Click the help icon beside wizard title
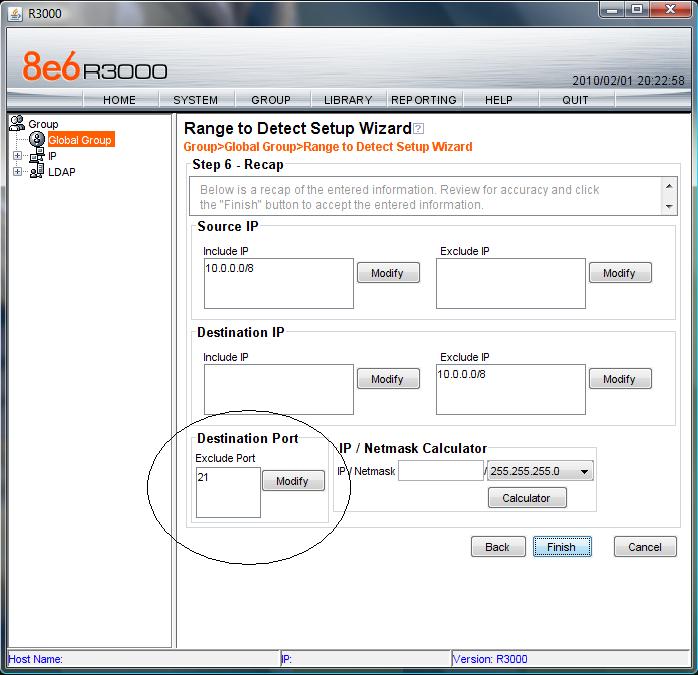The width and height of the screenshot is (698, 675). (x=419, y=129)
